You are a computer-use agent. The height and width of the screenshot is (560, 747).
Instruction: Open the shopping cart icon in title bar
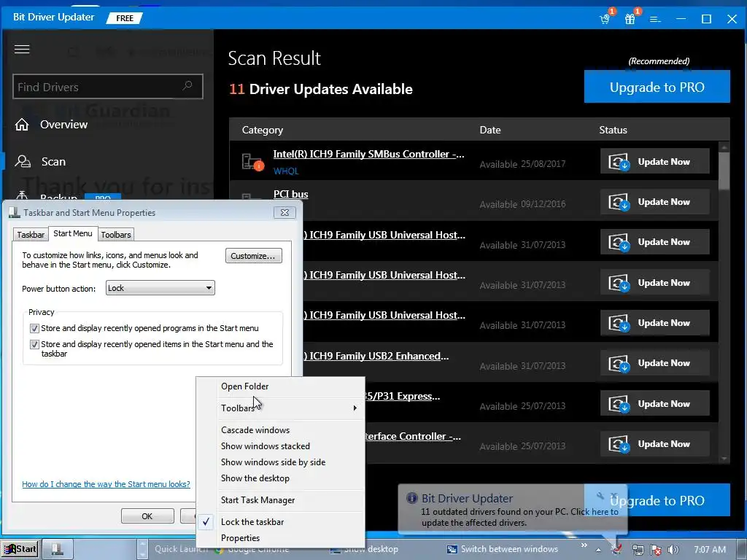605,19
